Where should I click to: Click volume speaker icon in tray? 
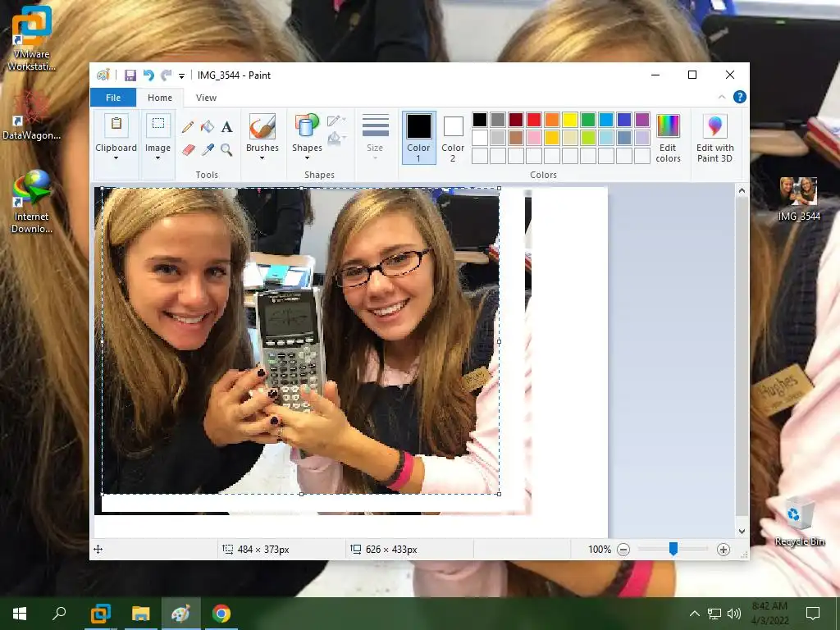(x=734, y=614)
